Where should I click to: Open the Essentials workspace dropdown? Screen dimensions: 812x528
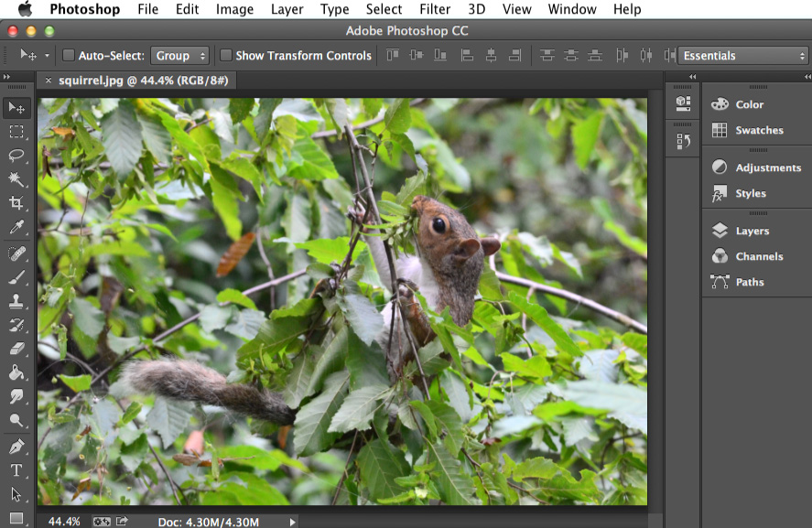(x=740, y=55)
